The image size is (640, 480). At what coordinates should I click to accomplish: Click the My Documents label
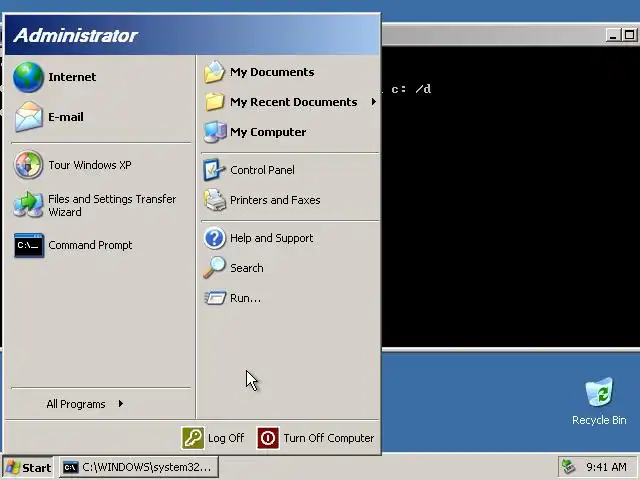(x=272, y=72)
